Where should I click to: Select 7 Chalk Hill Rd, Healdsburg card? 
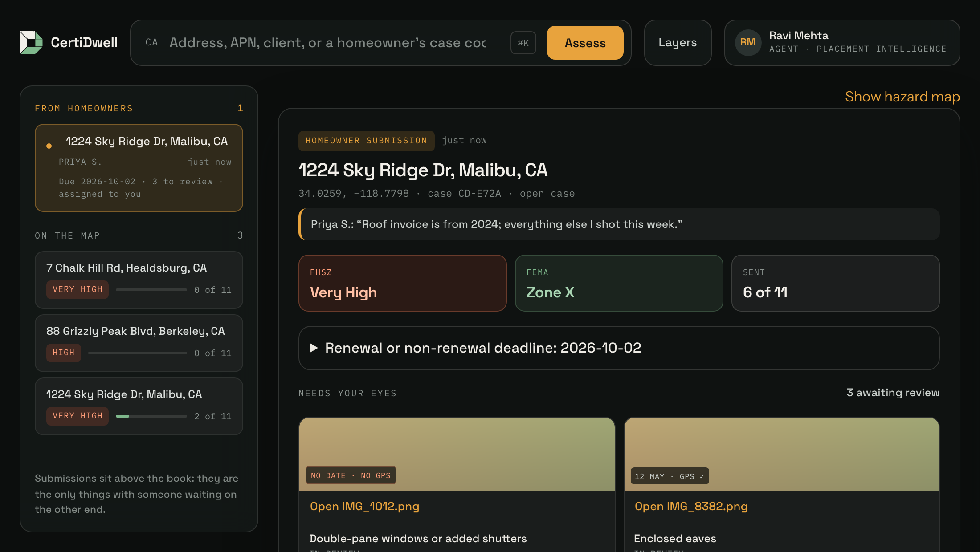point(139,280)
